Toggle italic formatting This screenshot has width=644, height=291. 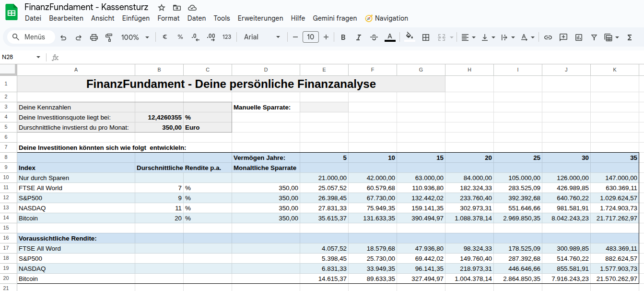[x=358, y=37]
